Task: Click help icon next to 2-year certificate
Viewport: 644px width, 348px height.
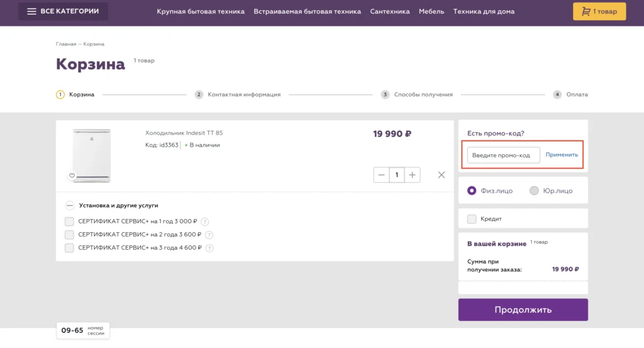Action: point(209,235)
